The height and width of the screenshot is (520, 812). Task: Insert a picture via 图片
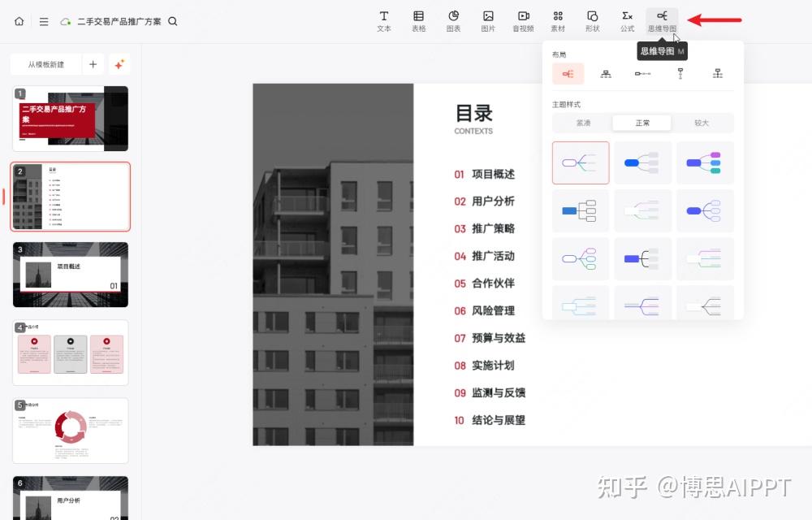point(488,21)
